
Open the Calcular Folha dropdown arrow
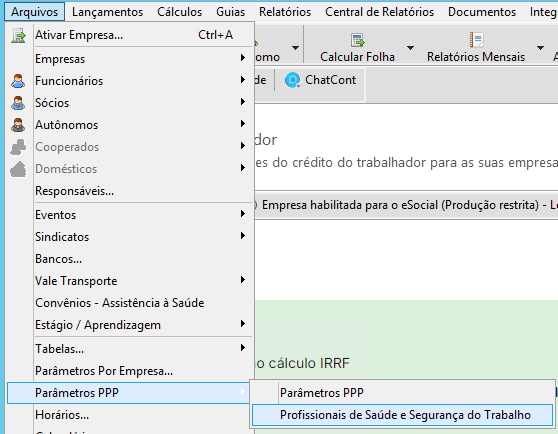(x=410, y=47)
